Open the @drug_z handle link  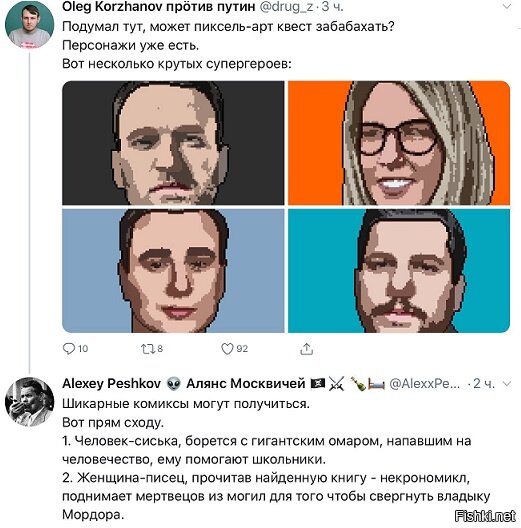tap(287, 7)
